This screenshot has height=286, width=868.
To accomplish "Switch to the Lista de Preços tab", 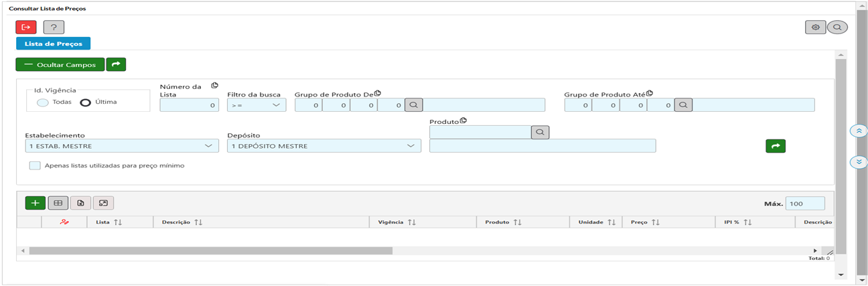I will pyautogui.click(x=53, y=44).
